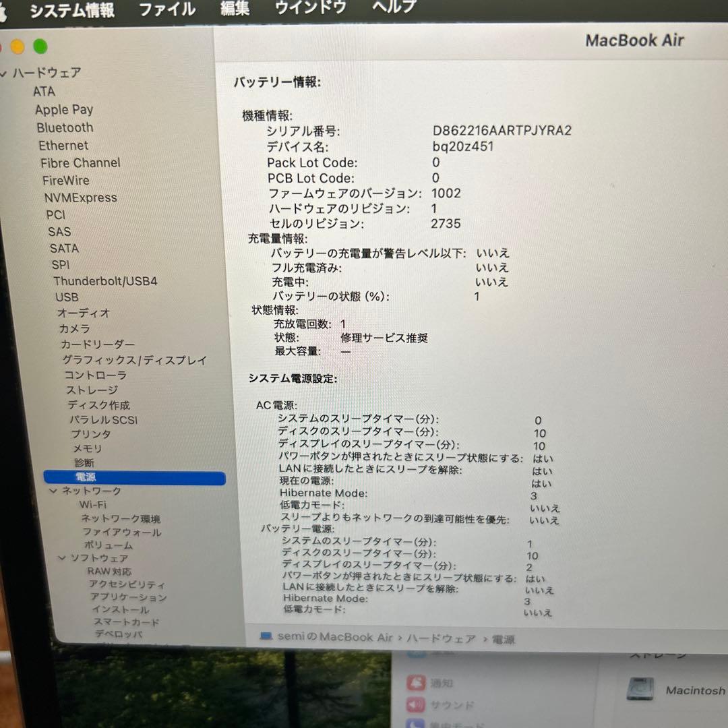Select Wi-Fi under ネットワーク
The image size is (728, 728).
pyautogui.click(x=93, y=505)
